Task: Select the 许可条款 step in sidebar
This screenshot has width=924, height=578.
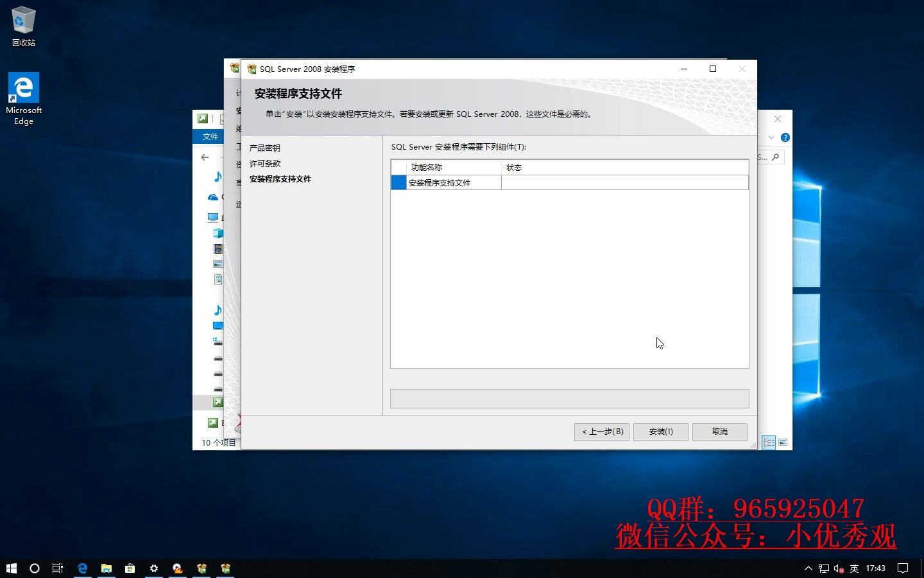Action: (265, 163)
